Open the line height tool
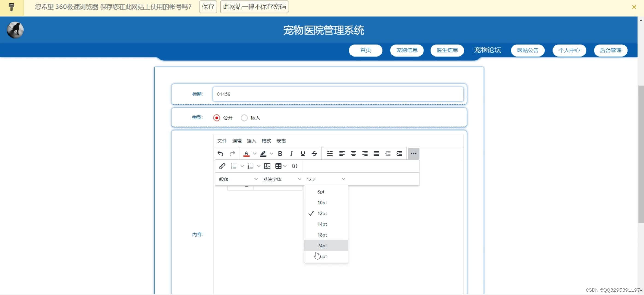The width and height of the screenshot is (644, 295). click(330, 154)
